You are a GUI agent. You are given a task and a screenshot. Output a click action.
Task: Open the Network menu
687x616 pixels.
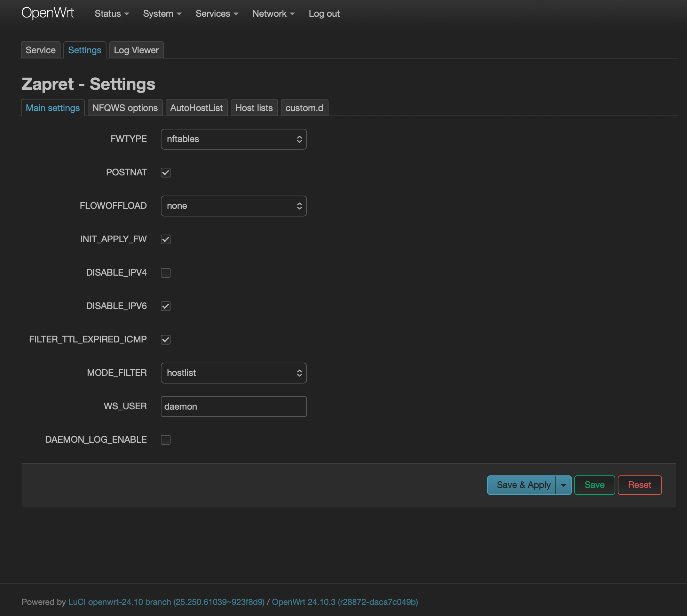click(274, 14)
